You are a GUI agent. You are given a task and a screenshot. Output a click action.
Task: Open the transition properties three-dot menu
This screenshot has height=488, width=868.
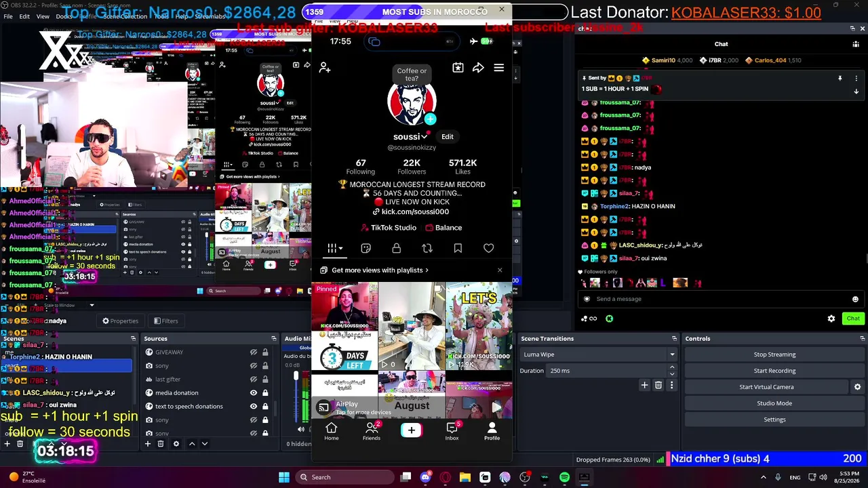672,386
